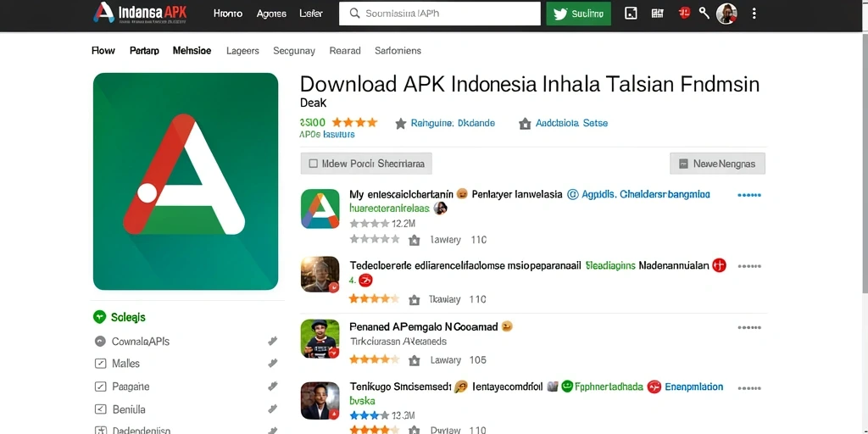Click the emoji icon after Penaned APemgalo NCoamad
The height and width of the screenshot is (434, 868).
pos(507,326)
